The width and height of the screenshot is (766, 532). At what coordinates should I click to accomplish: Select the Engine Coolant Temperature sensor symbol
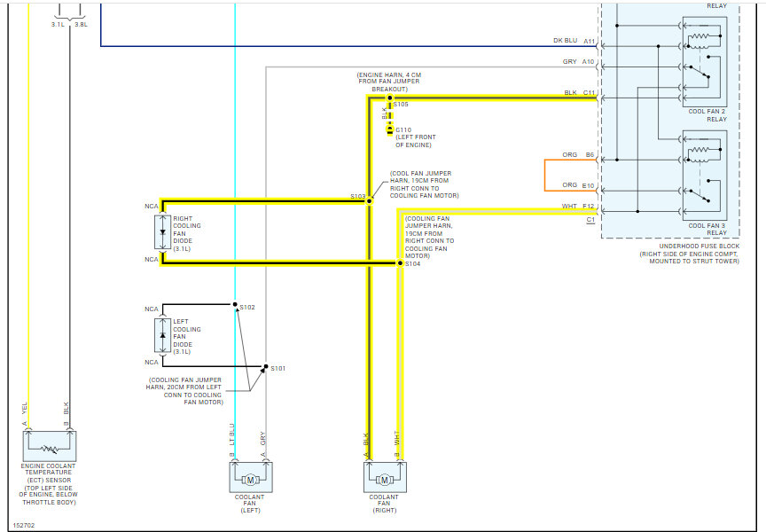pyautogui.click(x=50, y=446)
